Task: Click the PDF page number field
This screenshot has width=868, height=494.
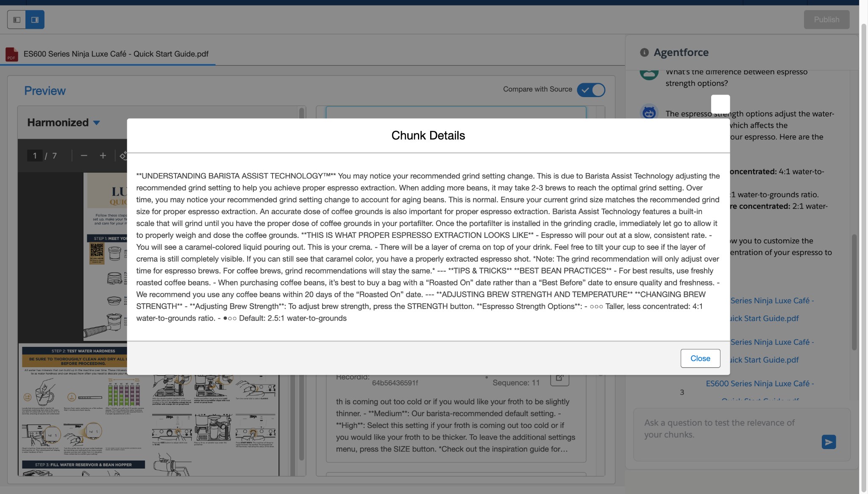Action: click(x=35, y=156)
